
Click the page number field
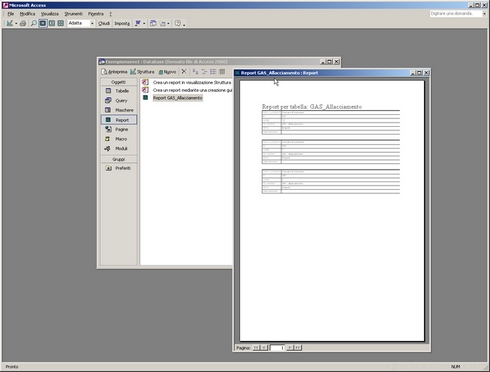click(x=277, y=348)
